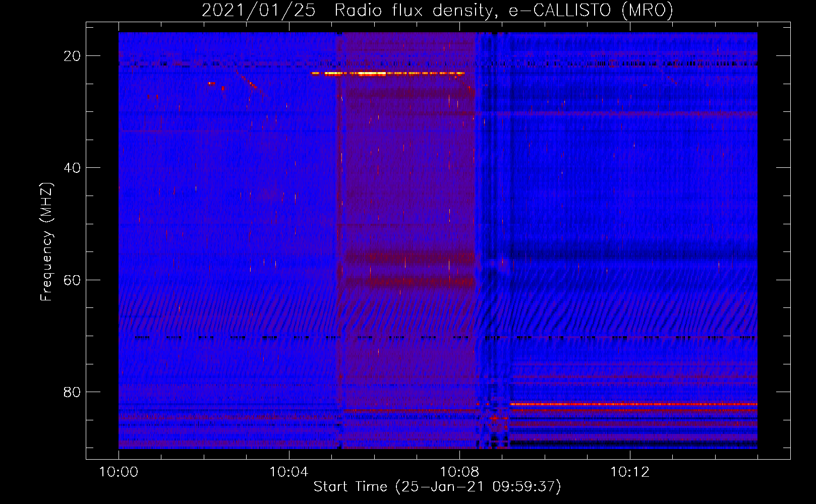Click the 60 MHz frequency tick label

point(72,280)
